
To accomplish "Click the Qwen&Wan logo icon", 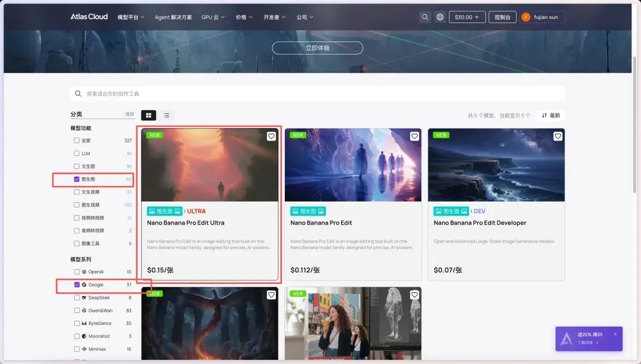I will coord(84,311).
